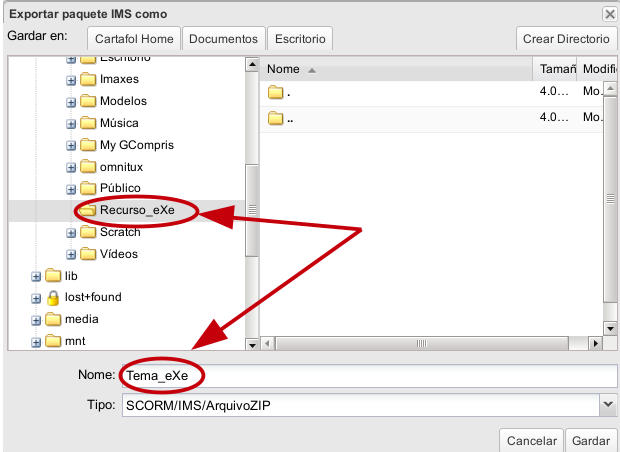This screenshot has height=452, width=620.
Task: Click the Crear Directorio button
Action: click(x=565, y=39)
